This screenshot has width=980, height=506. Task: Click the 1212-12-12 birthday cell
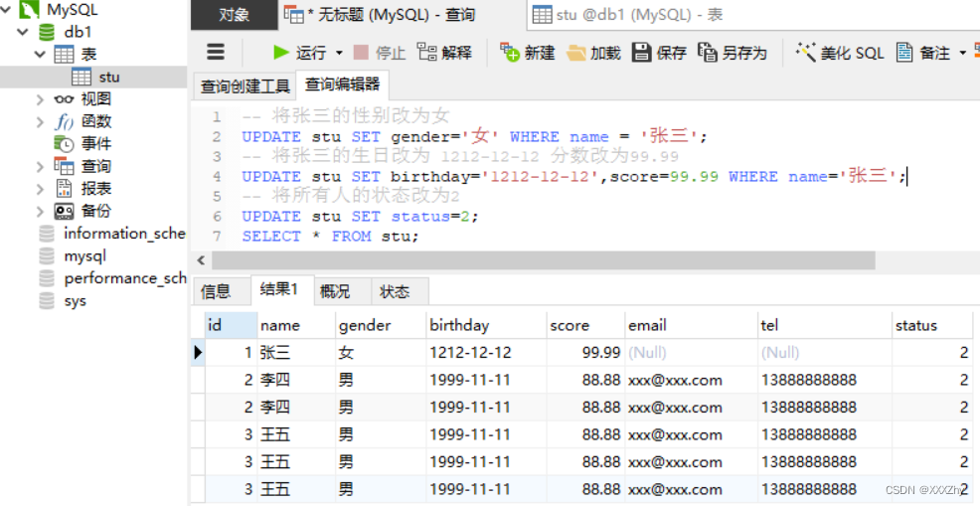(x=486, y=353)
